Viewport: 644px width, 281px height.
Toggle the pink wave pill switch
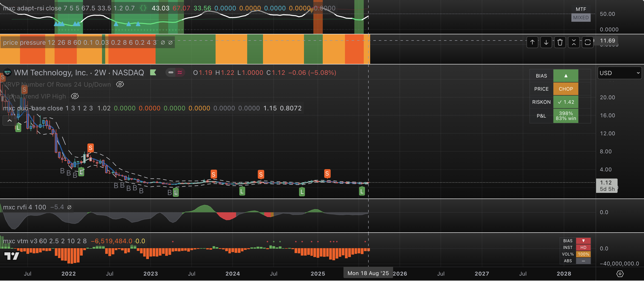180,73
